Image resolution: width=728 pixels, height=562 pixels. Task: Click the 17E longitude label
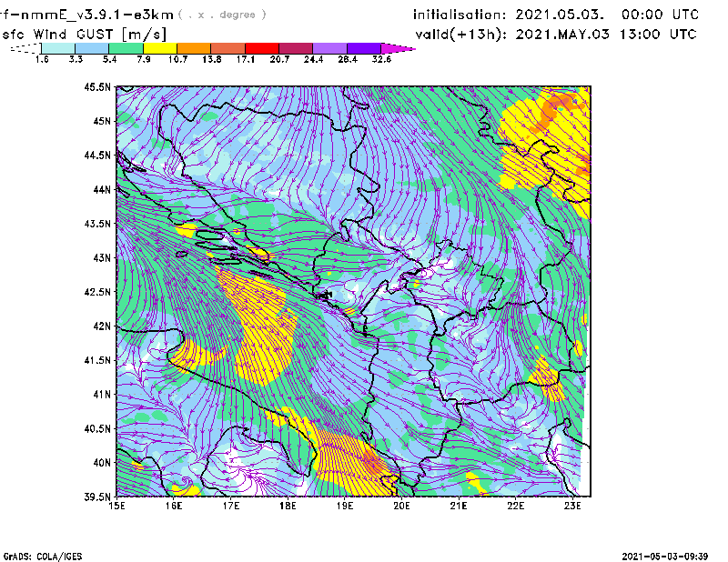pos(231,506)
